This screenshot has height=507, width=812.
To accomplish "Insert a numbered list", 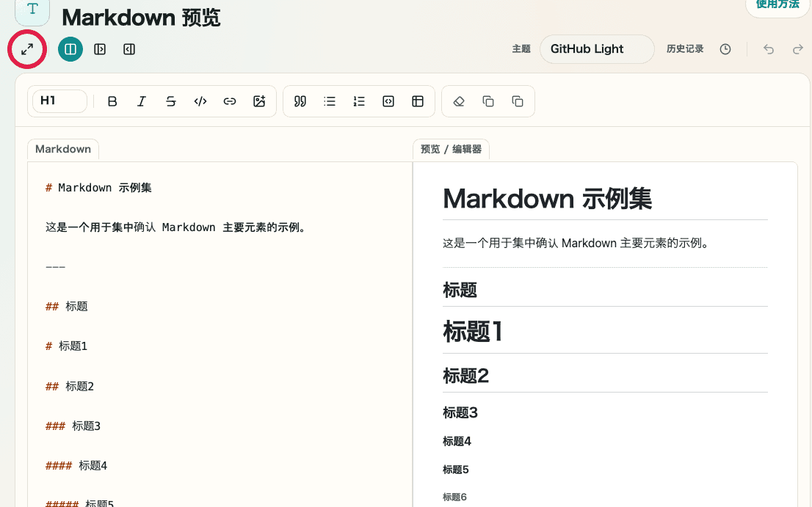I will (359, 101).
